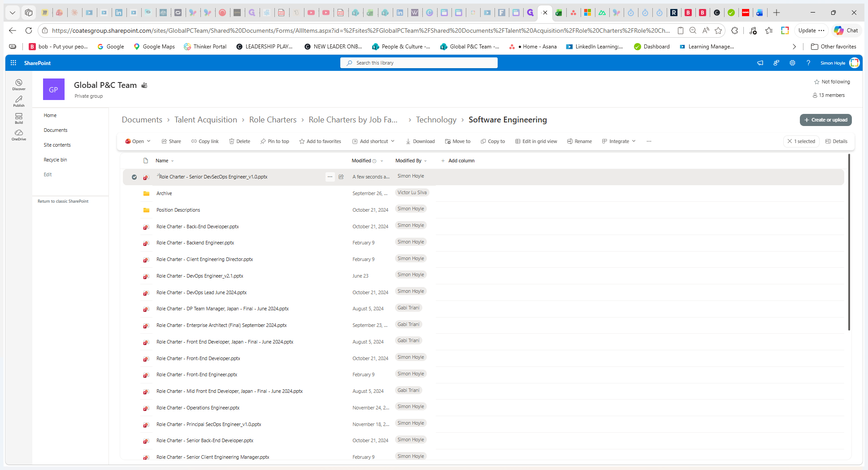
Task: Navigate to Talent Acquisition breadcrumb
Action: coord(206,120)
